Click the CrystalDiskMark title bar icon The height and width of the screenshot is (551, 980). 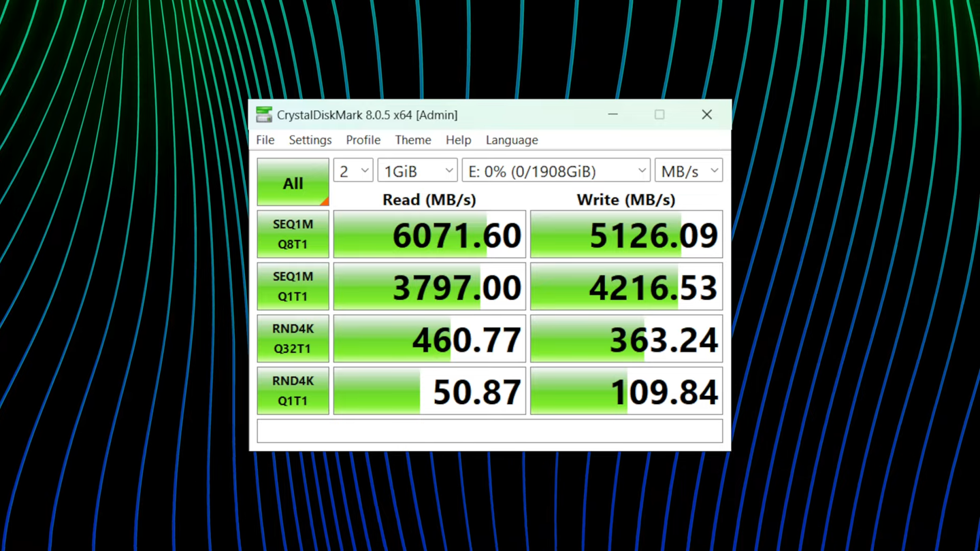tap(263, 114)
